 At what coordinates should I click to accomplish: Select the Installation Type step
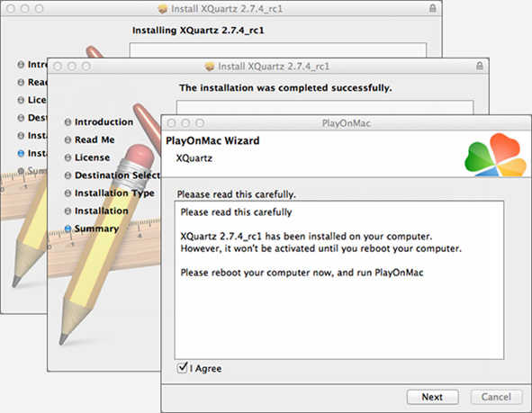(x=114, y=193)
